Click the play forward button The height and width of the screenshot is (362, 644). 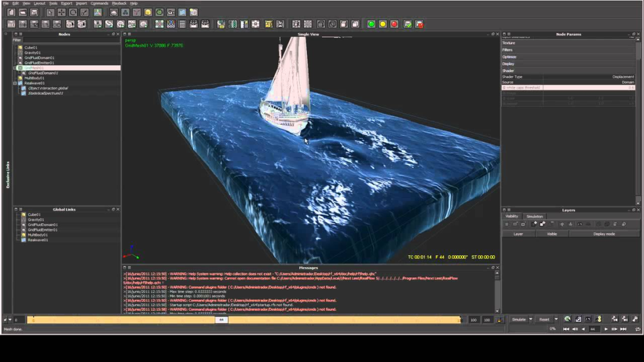pos(606,329)
